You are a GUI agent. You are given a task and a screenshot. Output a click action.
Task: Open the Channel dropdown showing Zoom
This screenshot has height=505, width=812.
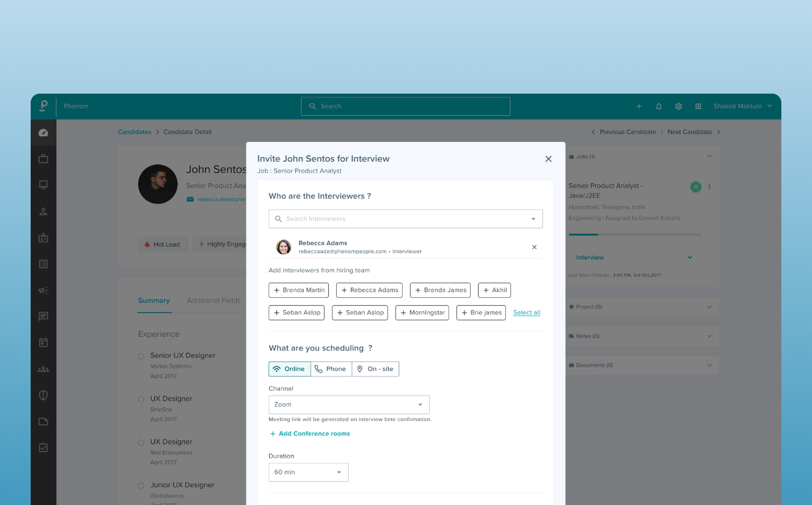click(x=349, y=405)
